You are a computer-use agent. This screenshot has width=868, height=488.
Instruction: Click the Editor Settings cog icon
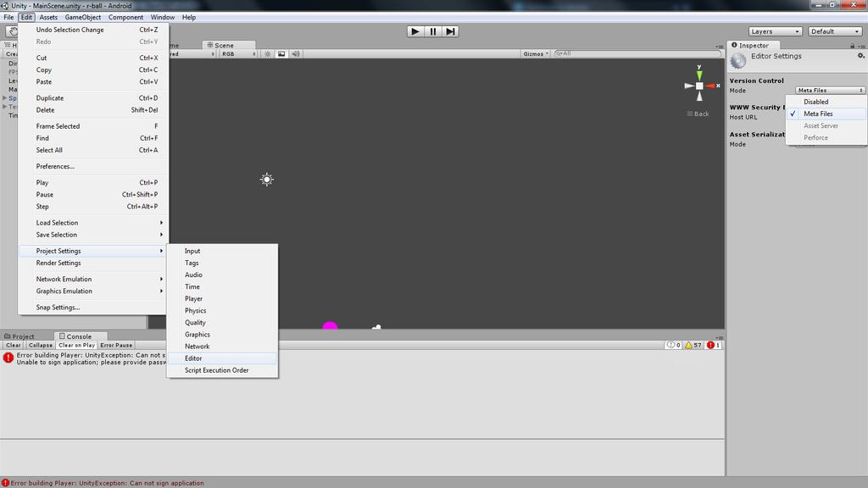738,60
